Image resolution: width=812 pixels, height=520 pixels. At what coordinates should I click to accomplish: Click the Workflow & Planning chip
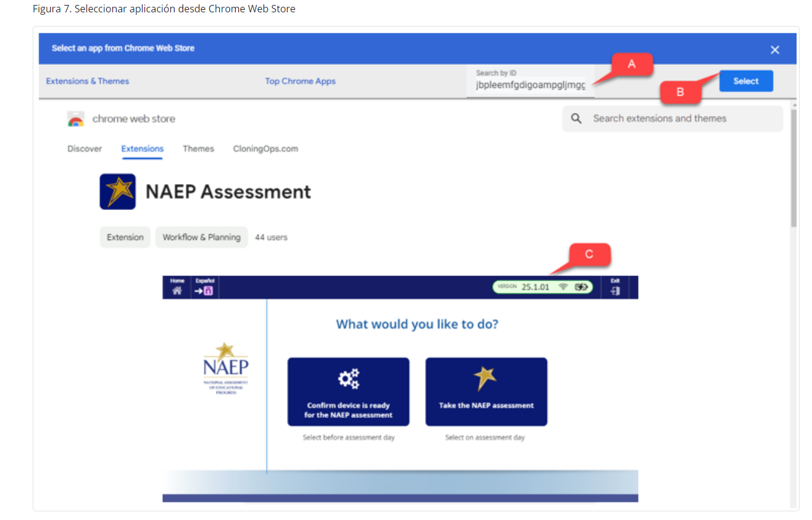tap(202, 237)
